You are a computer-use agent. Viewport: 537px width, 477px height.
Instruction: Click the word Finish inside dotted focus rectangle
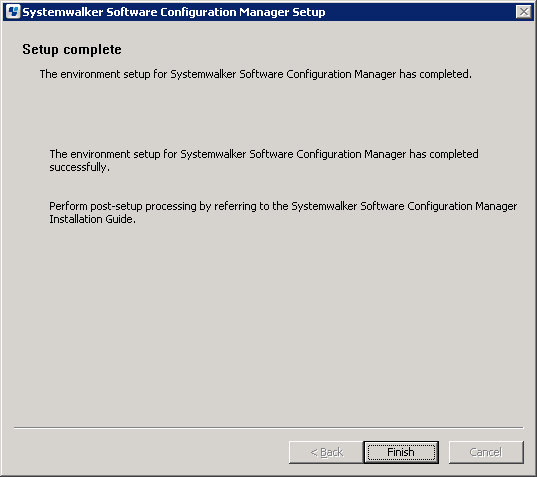tap(401, 452)
